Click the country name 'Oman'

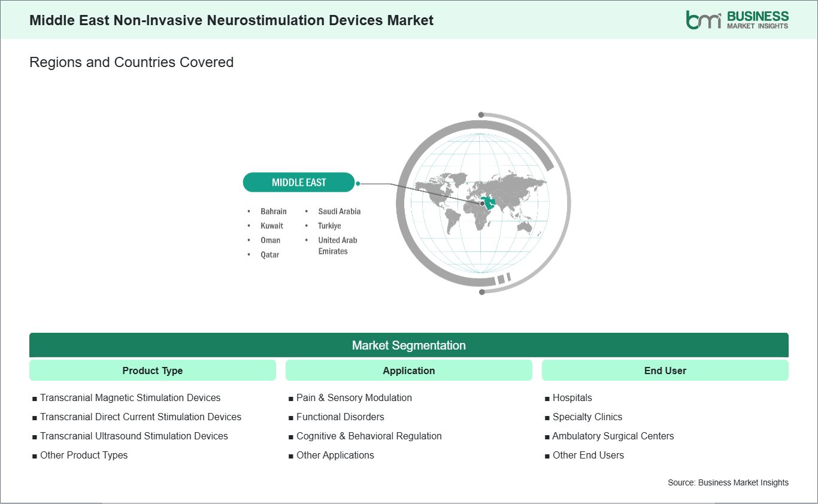270,240
